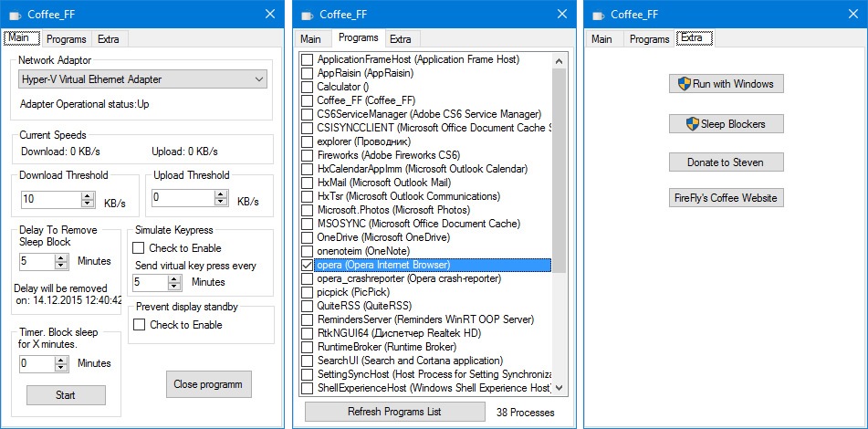Check the Fireworks (Adobe Fireworks CS6) checkbox
The width and height of the screenshot is (868, 429).
click(308, 155)
